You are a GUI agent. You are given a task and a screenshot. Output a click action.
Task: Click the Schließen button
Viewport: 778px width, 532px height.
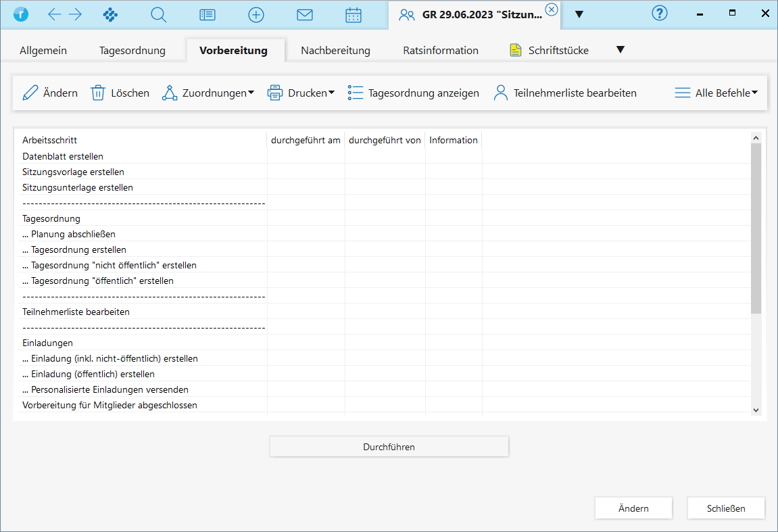pos(726,508)
